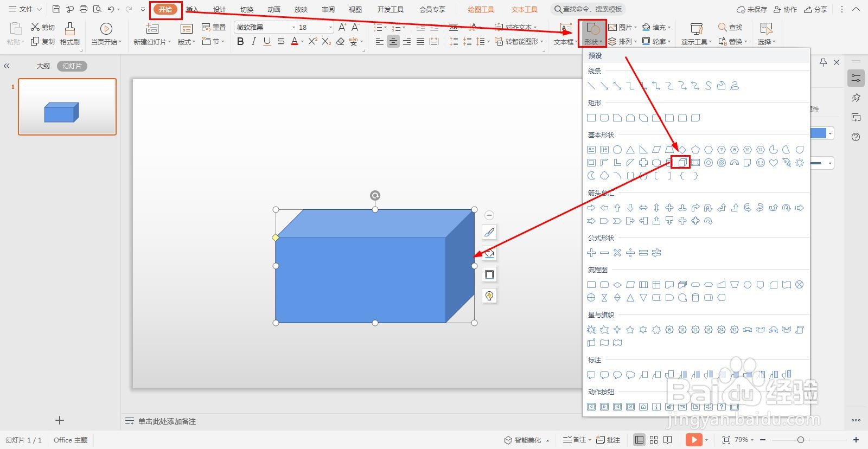Toggle Bold formatting
The height and width of the screenshot is (449, 868).
point(240,42)
